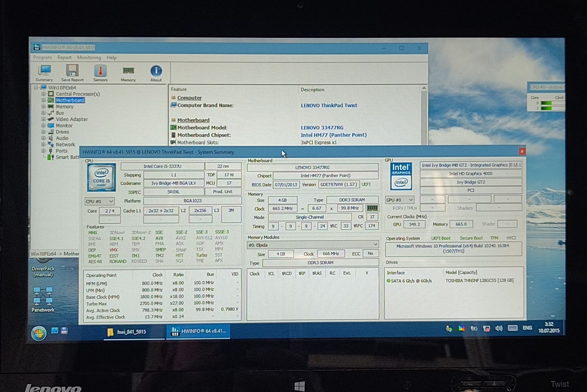The width and height of the screenshot is (587, 392).
Task: Click the 'Turbo Max' operating point row
Action: 162,303
